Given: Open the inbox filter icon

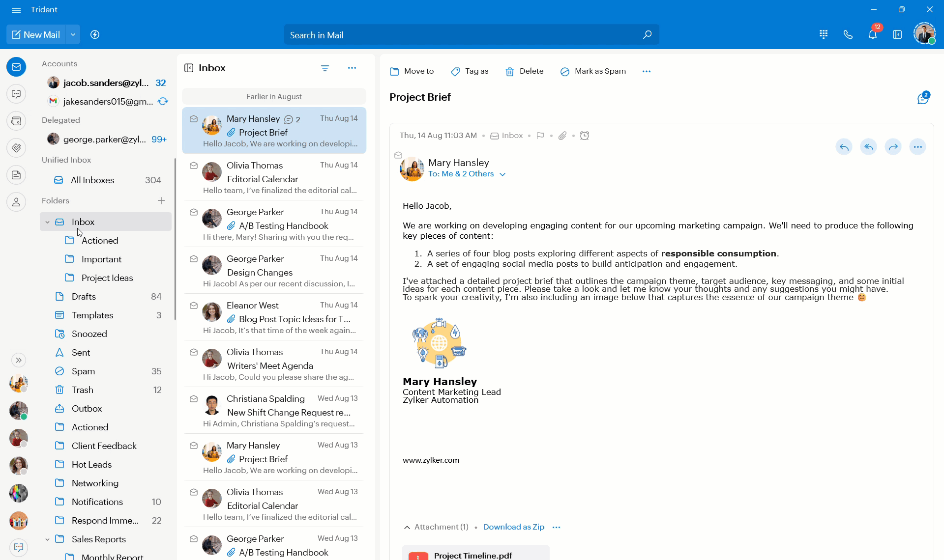Looking at the screenshot, I should [x=325, y=68].
